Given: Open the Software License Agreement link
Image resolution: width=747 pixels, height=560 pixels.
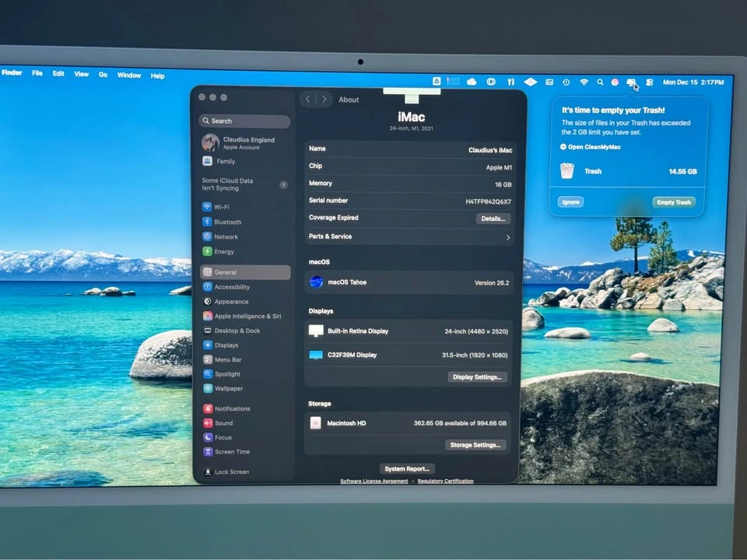Looking at the screenshot, I should click(x=374, y=481).
